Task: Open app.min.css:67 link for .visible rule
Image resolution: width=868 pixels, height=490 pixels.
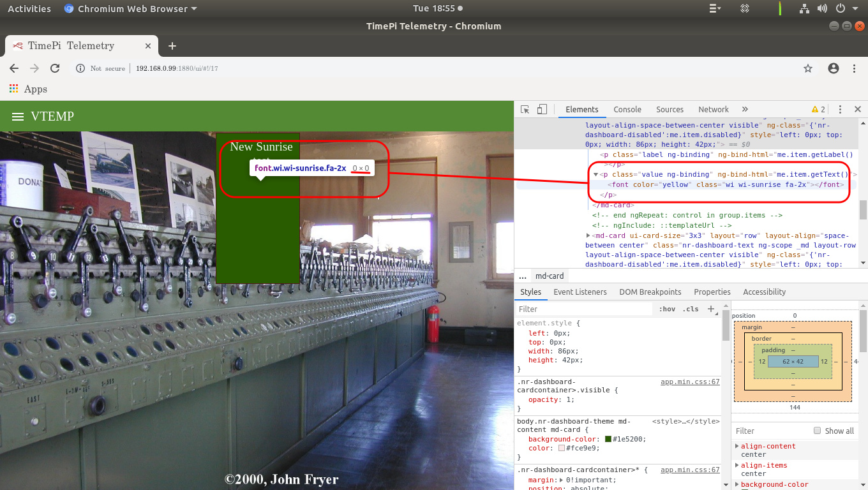Action: (690, 382)
